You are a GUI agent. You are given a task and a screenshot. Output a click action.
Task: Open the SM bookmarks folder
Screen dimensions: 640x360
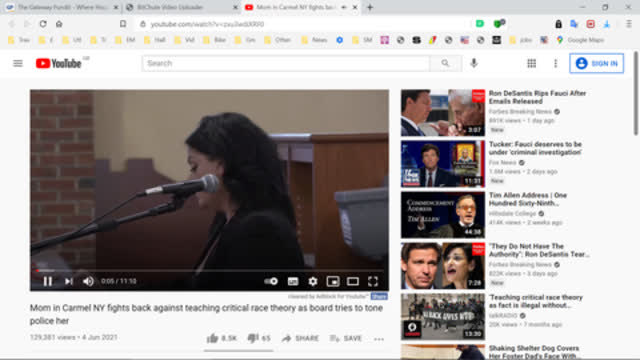pyautogui.click(x=362, y=40)
